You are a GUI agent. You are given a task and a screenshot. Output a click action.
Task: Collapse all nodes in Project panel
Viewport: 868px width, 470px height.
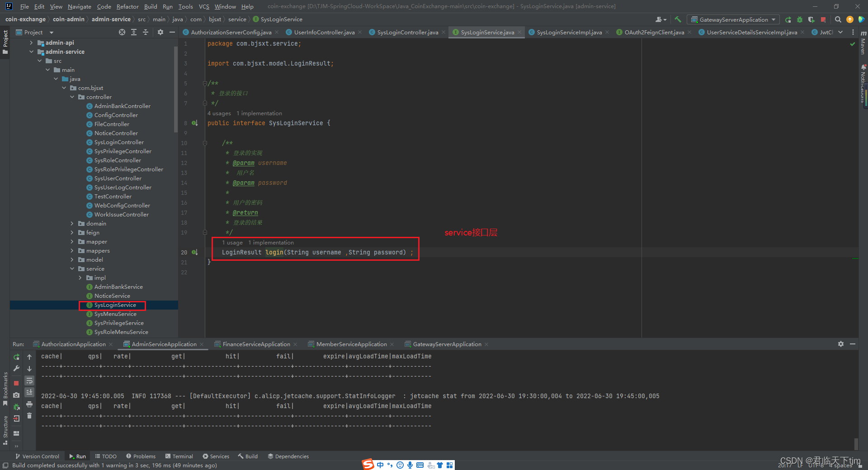pyautogui.click(x=145, y=32)
